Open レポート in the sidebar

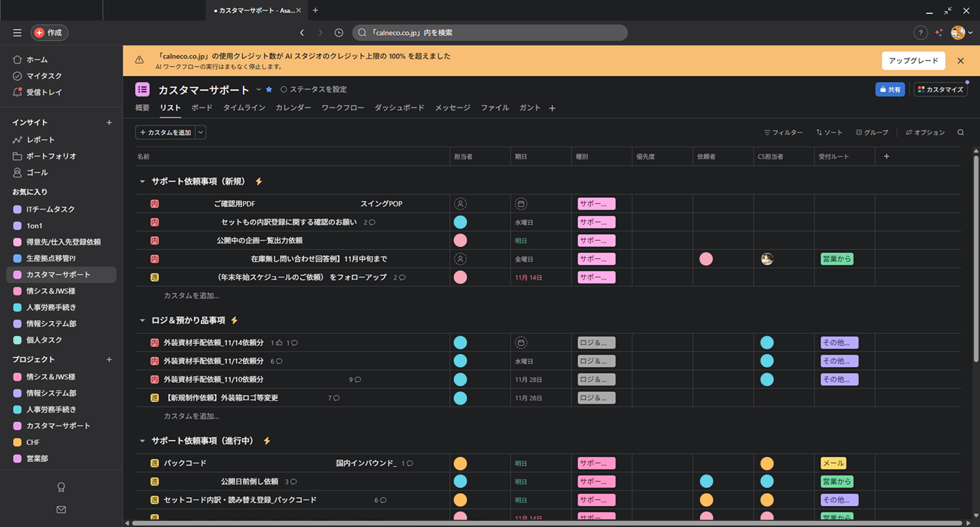[40, 140]
